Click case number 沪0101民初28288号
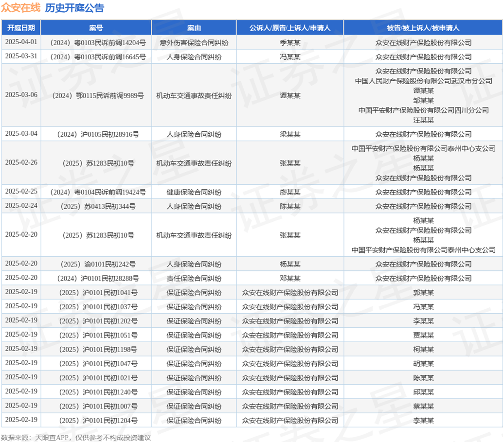504x443 pixels. 98,278
